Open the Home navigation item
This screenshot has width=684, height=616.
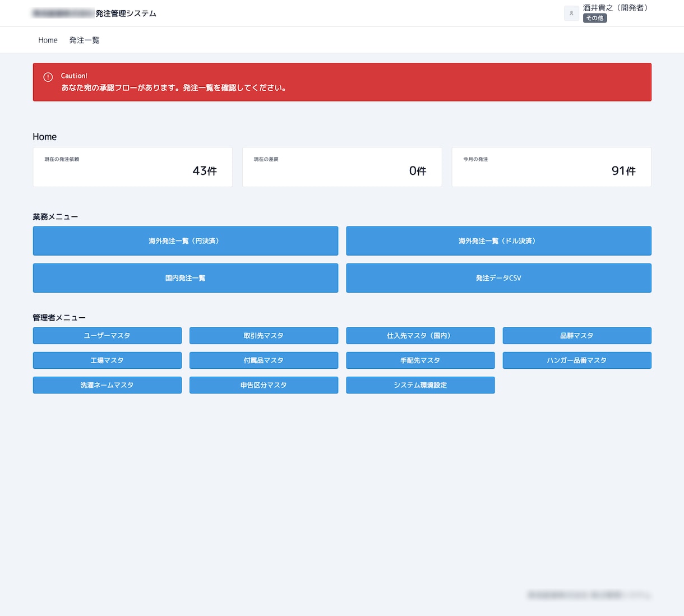[48, 40]
